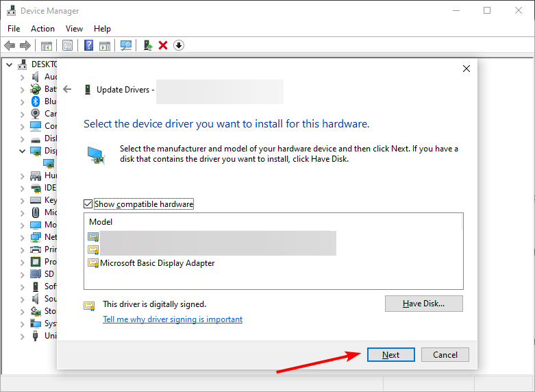Expand the Processors tree node
Image resolution: width=535 pixels, height=392 pixels.
[x=22, y=262]
